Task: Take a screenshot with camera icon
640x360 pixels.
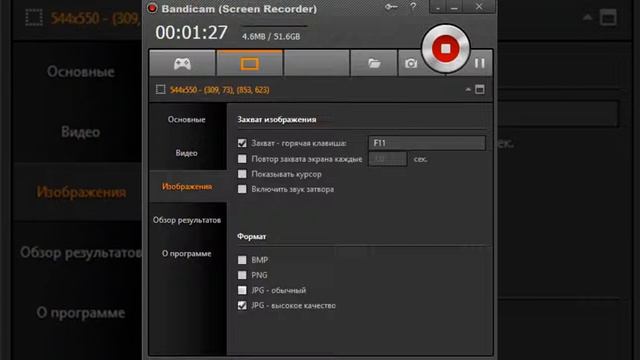Action: [411, 63]
